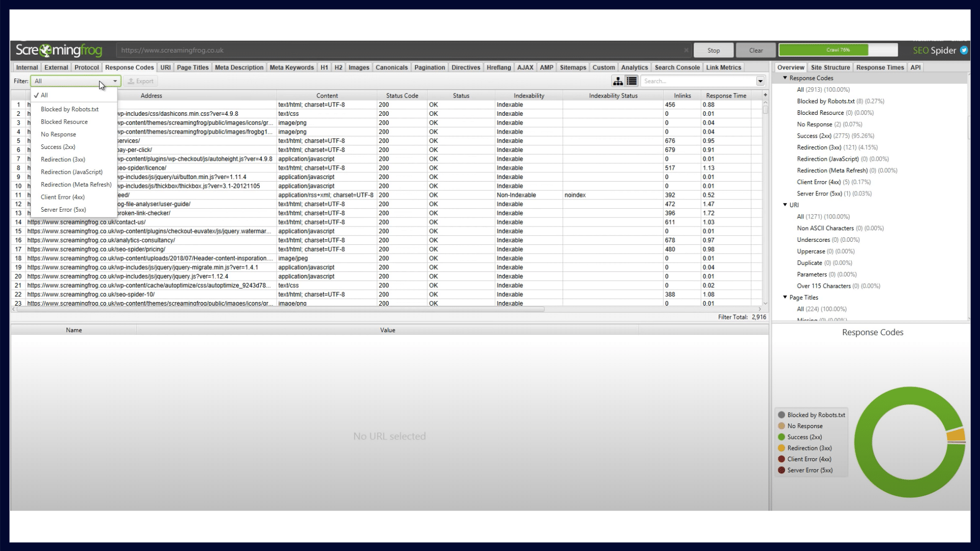The image size is (980, 551).
Task: Choose All in the filter dropdown
Action: click(74, 95)
